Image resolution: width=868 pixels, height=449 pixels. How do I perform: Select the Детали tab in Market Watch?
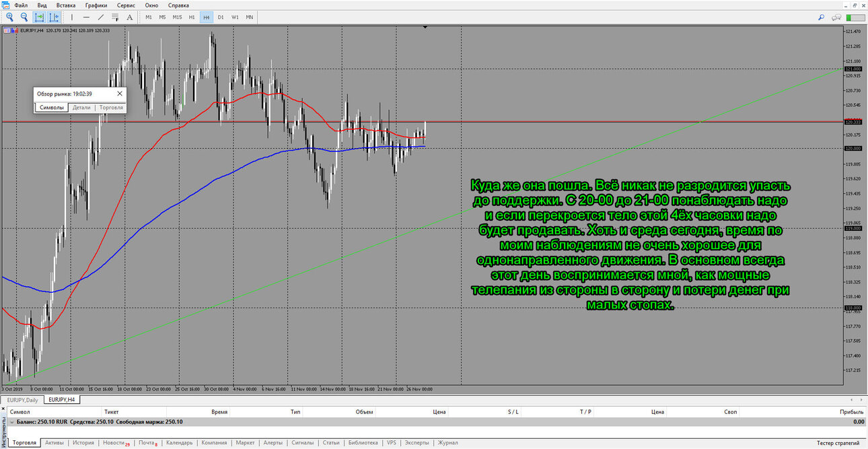81,107
